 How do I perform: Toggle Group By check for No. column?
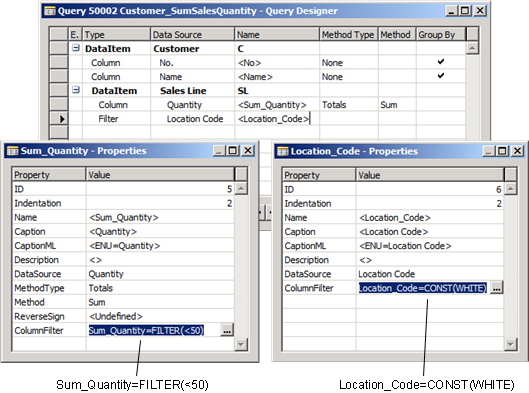click(441, 61)
